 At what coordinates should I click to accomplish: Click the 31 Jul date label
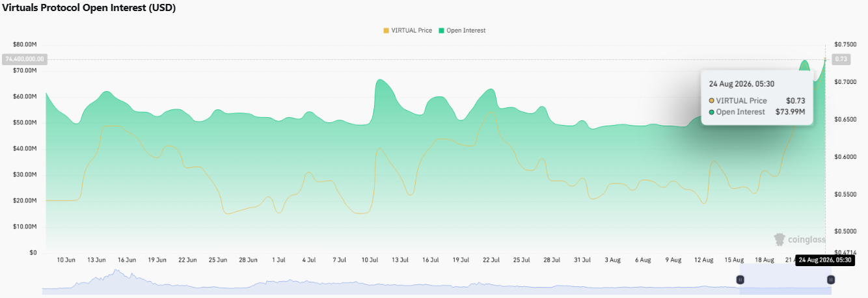(582, 260)
